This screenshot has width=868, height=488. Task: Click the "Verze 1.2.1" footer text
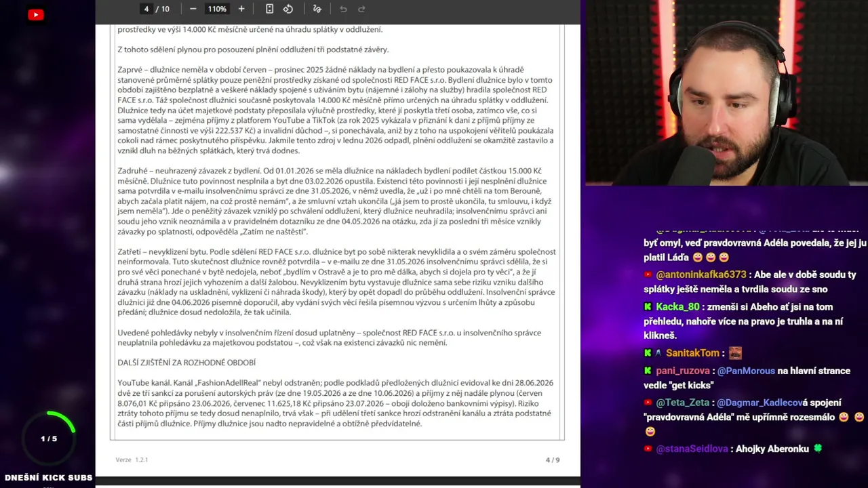coord(132,460)
